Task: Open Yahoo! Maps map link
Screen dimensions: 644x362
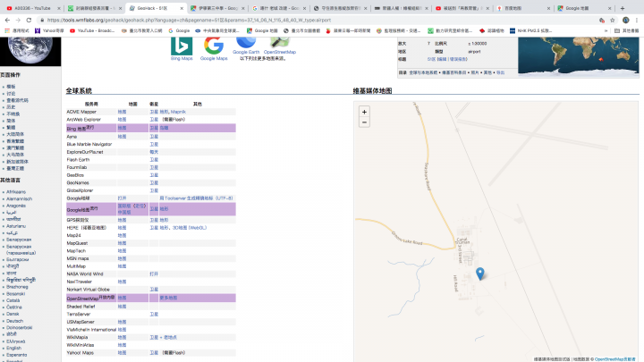Action: [x=122, y=352]
